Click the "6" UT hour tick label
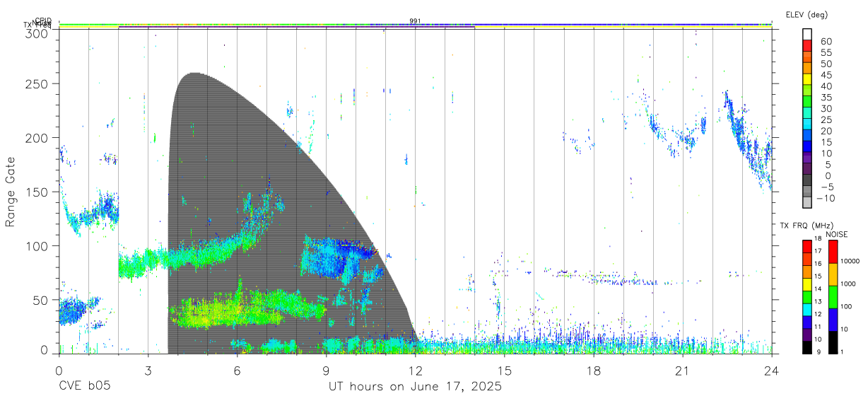Image resolution: width=868 pixels, height=401 pixels. pyautogui.click(x=237, y=371)
